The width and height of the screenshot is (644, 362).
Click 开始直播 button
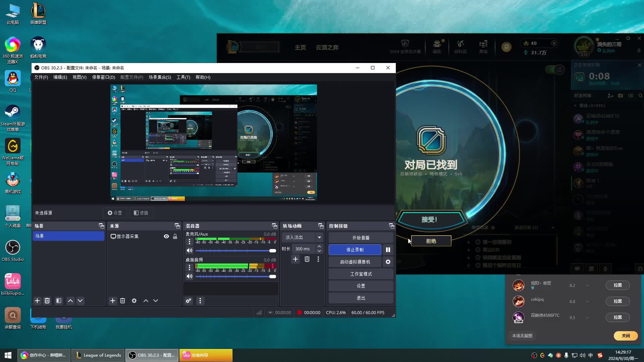[x=361, y=238]
